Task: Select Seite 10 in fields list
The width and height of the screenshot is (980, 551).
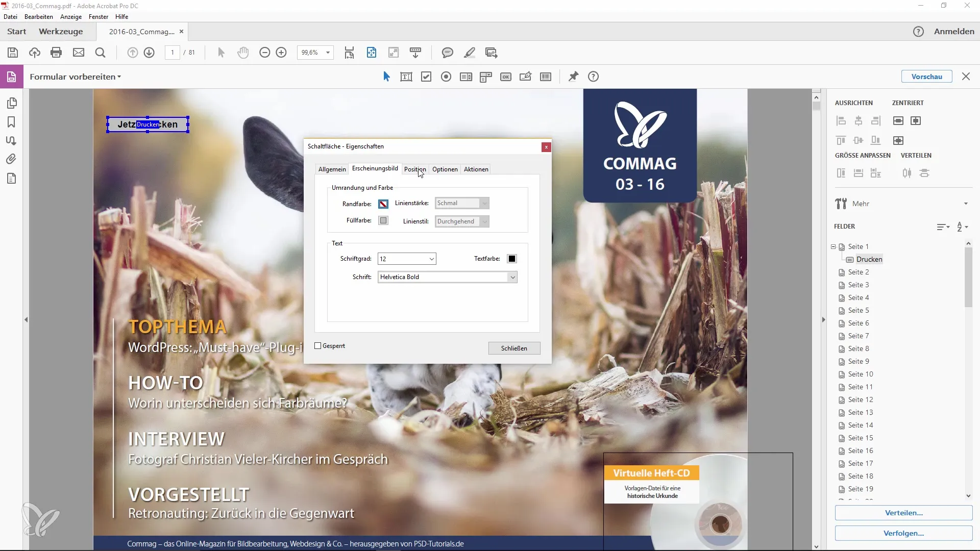Action: (861, 374)
